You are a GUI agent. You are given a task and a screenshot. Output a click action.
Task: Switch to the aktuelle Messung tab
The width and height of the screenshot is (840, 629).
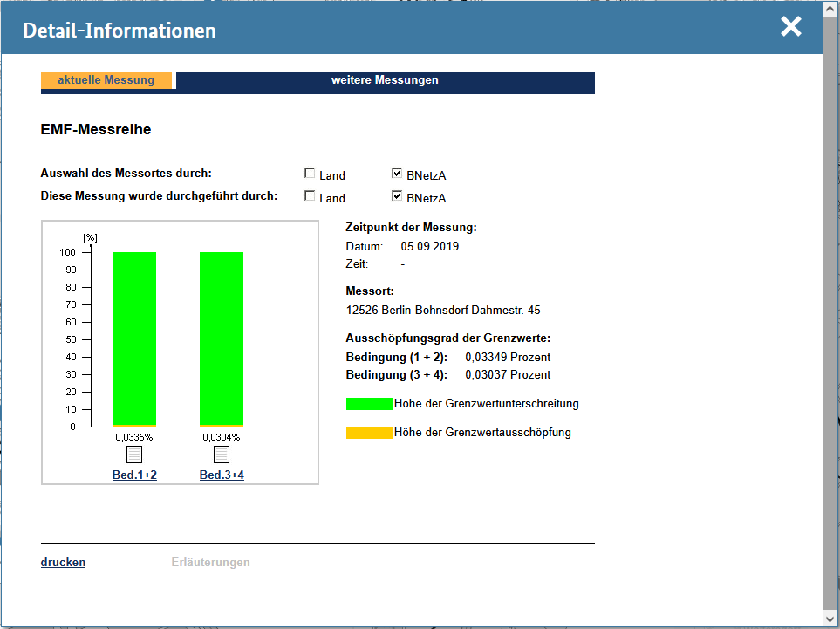106,80
